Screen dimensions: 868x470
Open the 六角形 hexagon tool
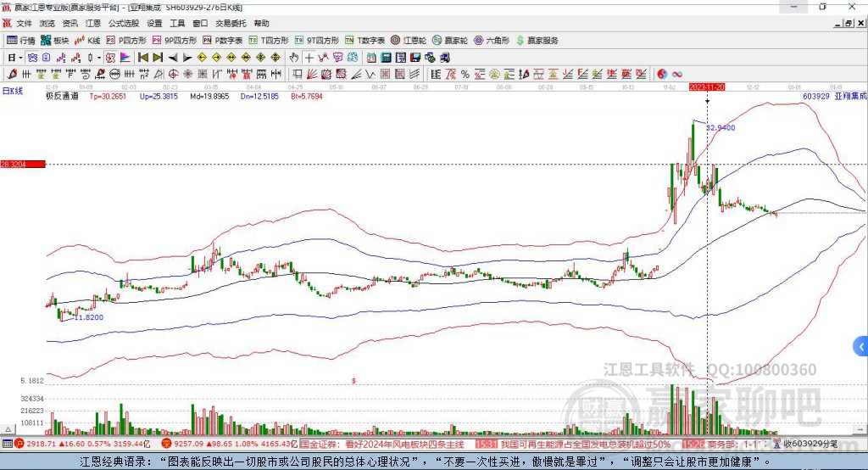click(x=492, y=41)
